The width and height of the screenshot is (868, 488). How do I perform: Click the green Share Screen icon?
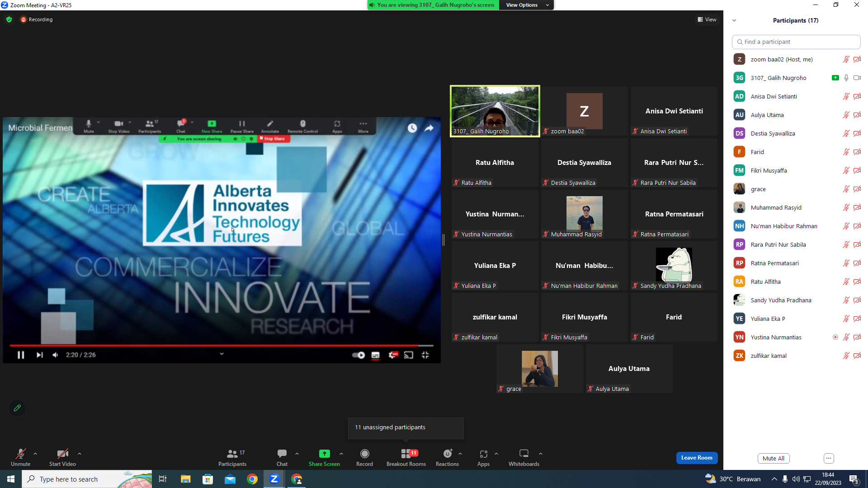(x=324, y=454)
